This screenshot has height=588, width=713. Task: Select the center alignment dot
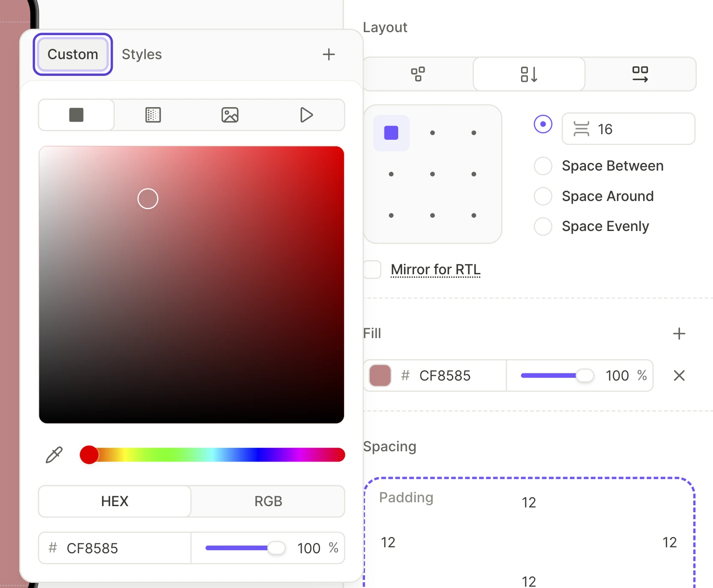pyautogui.click(x=432, y=174)
